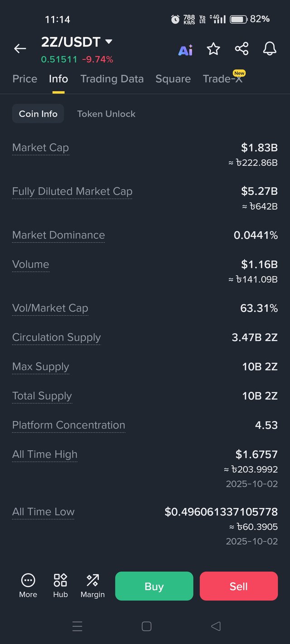Expand the 2Z/USDT pair dropdown
290x644 pixels.
(x=109, y=42)
